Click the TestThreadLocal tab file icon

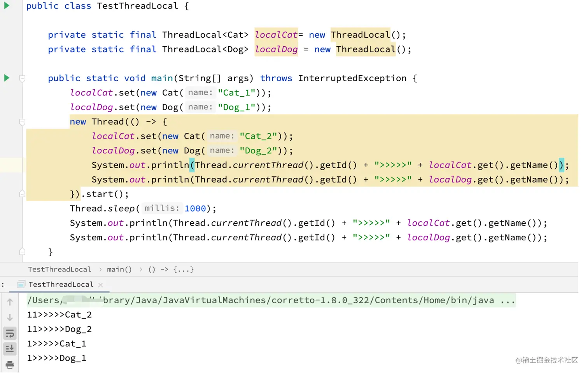point(21,284)
